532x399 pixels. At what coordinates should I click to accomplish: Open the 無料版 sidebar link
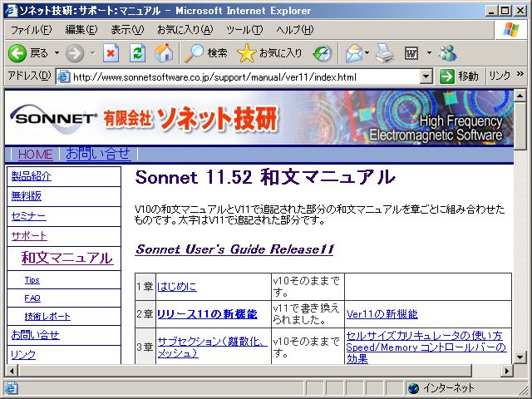[26, 196]
